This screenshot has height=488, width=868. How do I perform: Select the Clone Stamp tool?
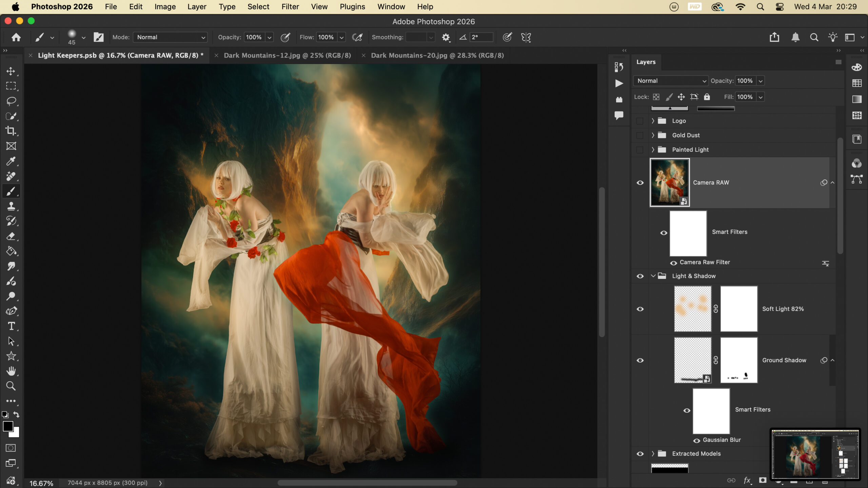point(11,206)
